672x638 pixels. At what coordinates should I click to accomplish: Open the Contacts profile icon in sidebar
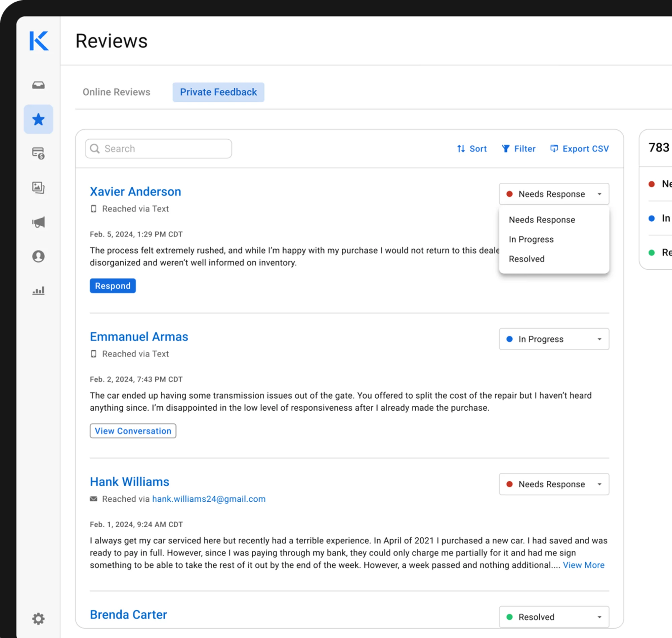38,257
